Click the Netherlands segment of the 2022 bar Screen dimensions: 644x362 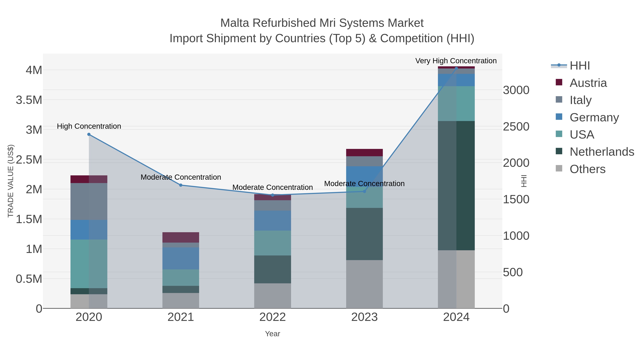pos(272,269)
